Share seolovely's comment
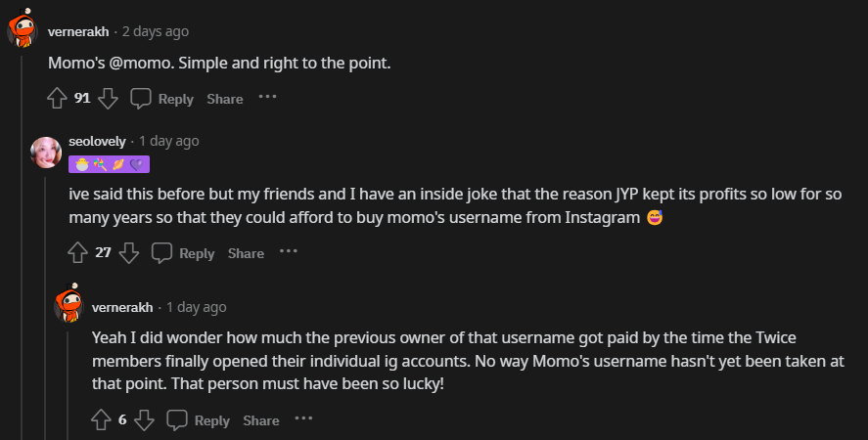 click(246, 253)
